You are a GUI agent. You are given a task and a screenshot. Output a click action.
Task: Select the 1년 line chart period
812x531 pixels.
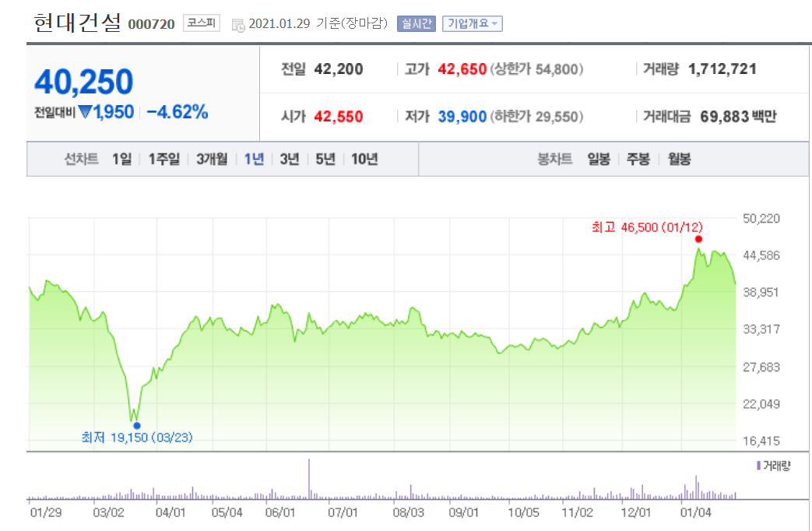(x=254, y=159)
